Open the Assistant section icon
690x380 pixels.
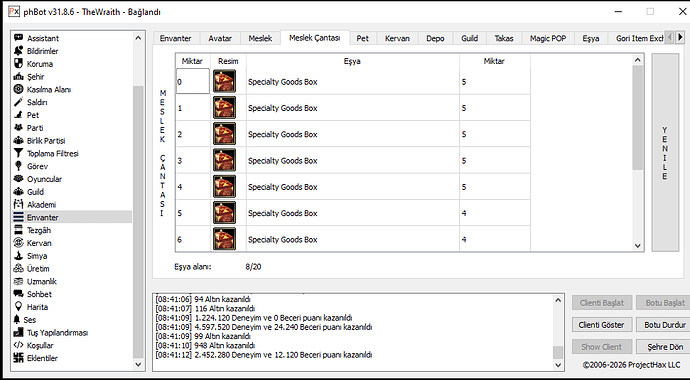(x=18, y=38)
